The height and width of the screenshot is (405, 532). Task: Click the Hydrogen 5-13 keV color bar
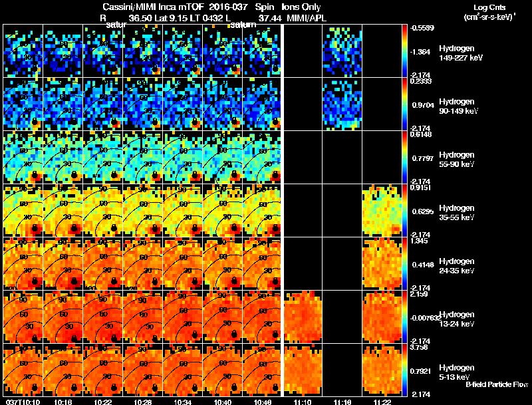[x=406, y=370]
